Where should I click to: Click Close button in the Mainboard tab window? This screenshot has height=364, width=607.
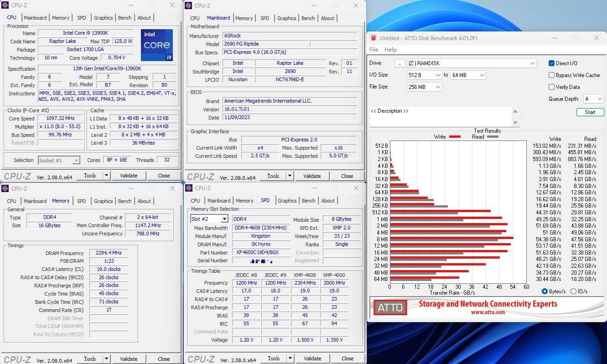point(347,176)
